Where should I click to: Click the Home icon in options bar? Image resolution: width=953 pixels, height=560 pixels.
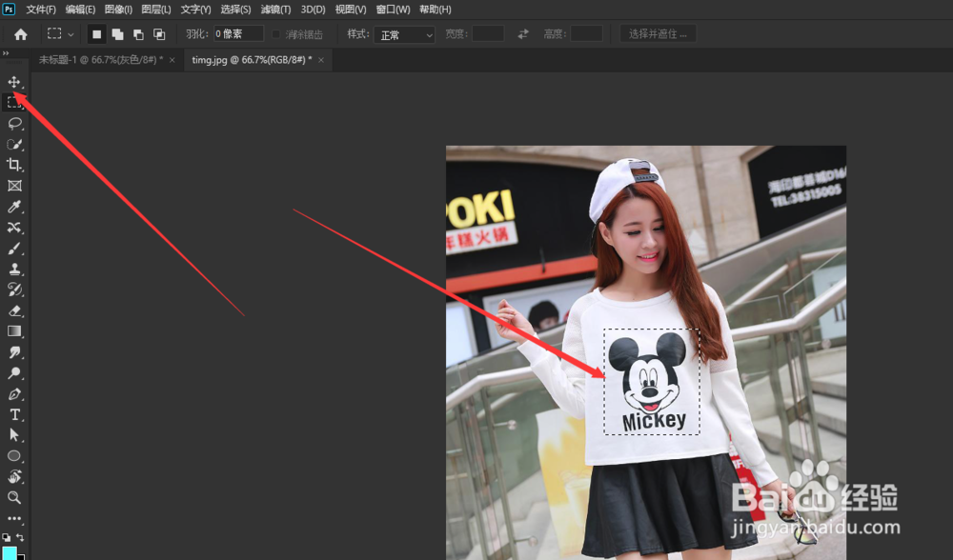pos(19,32)
